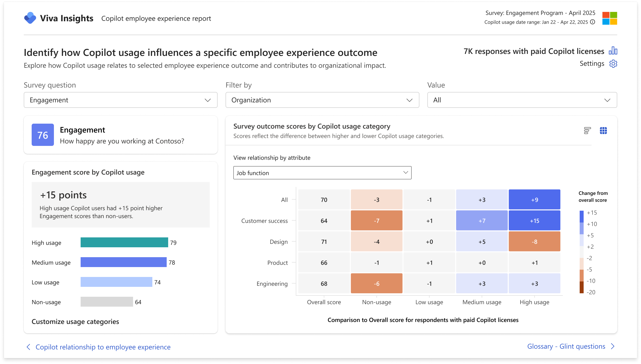Open the Survey question Engagement dropdown
The height and width of the screenshot is (364, 641).
pos(120,100)
